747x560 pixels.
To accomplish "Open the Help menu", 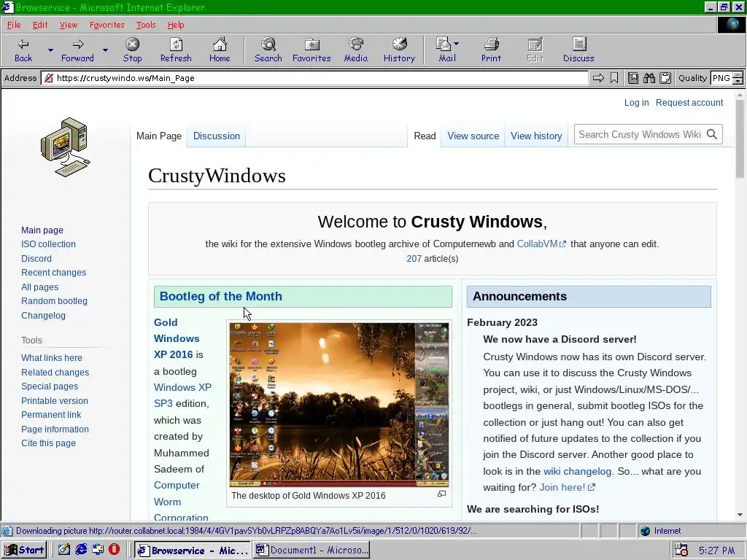I will click(x=176, y=25).
